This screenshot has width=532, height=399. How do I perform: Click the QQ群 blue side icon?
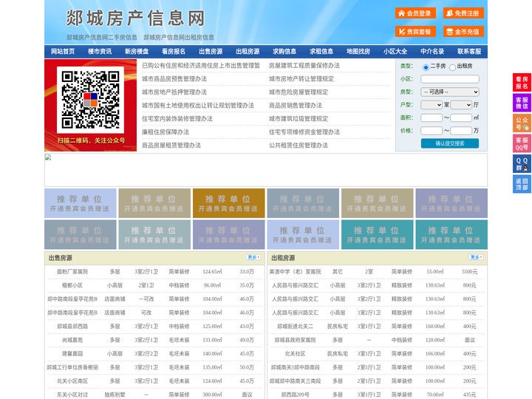pyautogui.click(x=522, y=164)
